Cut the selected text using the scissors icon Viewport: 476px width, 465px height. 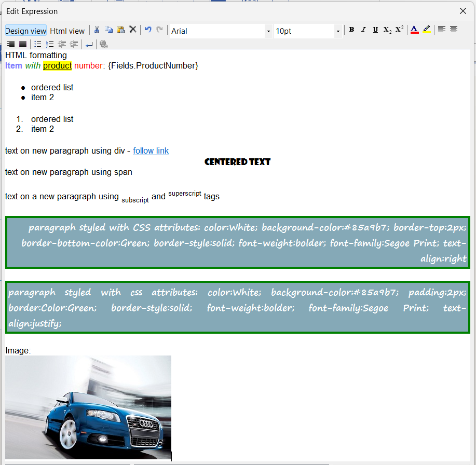tap(97, 30)
